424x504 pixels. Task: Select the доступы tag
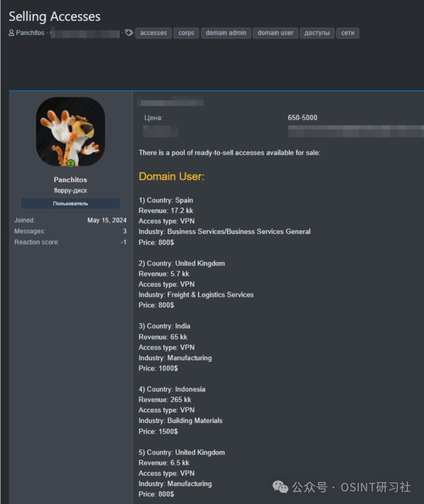(317, 33)
